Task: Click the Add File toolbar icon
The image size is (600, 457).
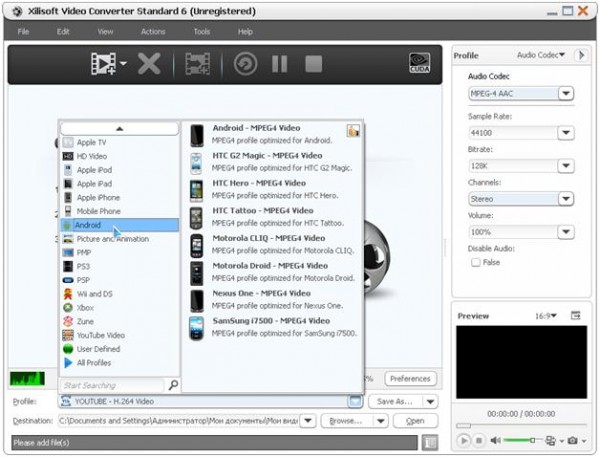Action: coord(103,64)
